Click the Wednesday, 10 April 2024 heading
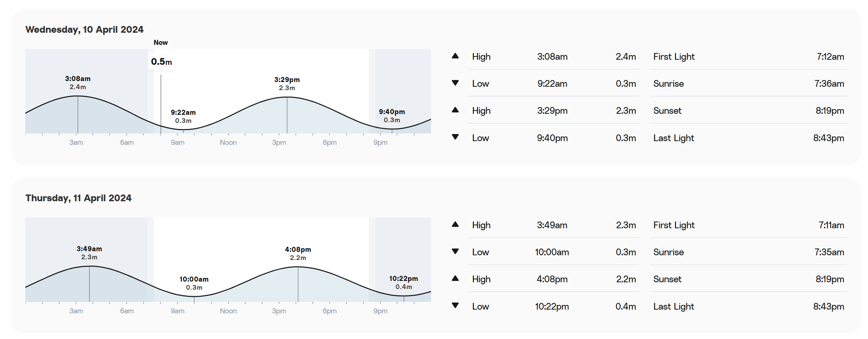 click(x=84, y=30)
